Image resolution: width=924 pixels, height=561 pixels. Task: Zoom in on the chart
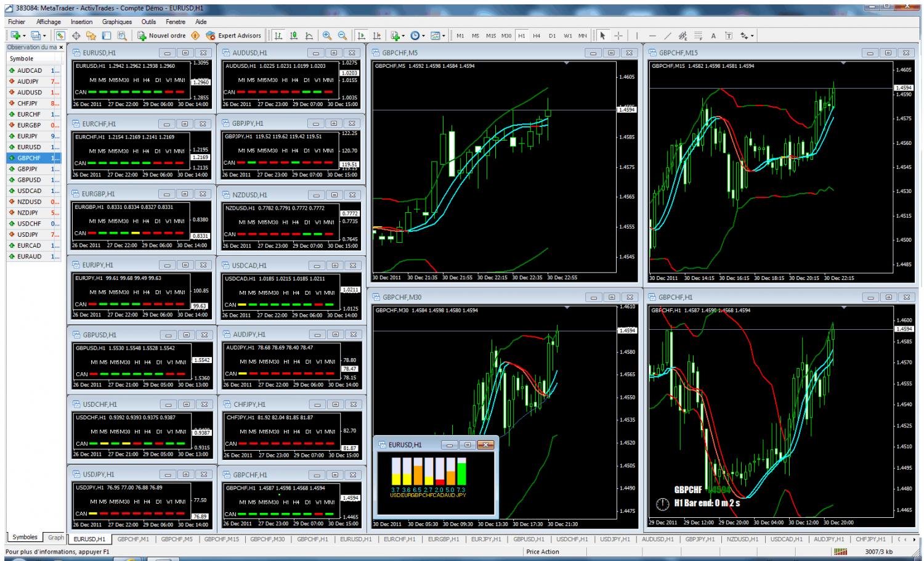[x=326, y=35]
